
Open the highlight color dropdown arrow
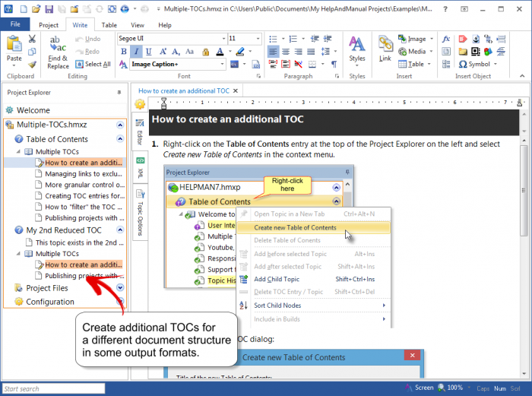250,52
